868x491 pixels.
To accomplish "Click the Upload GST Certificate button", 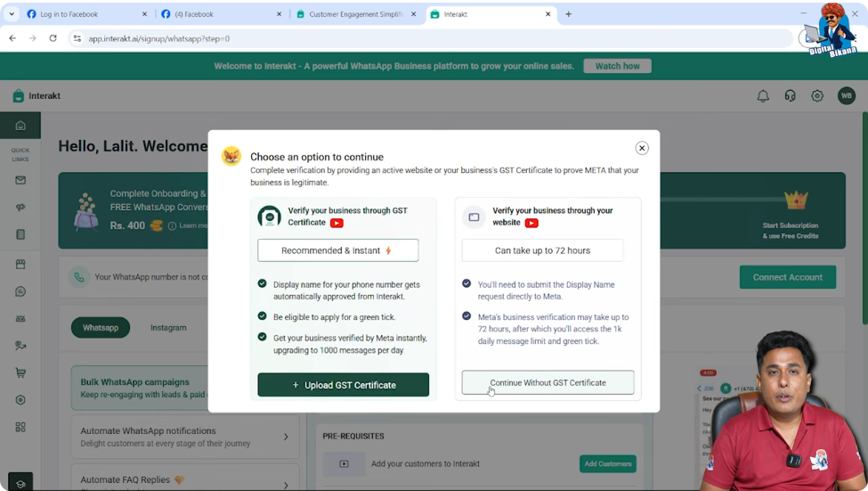I will tap(344, 385).
